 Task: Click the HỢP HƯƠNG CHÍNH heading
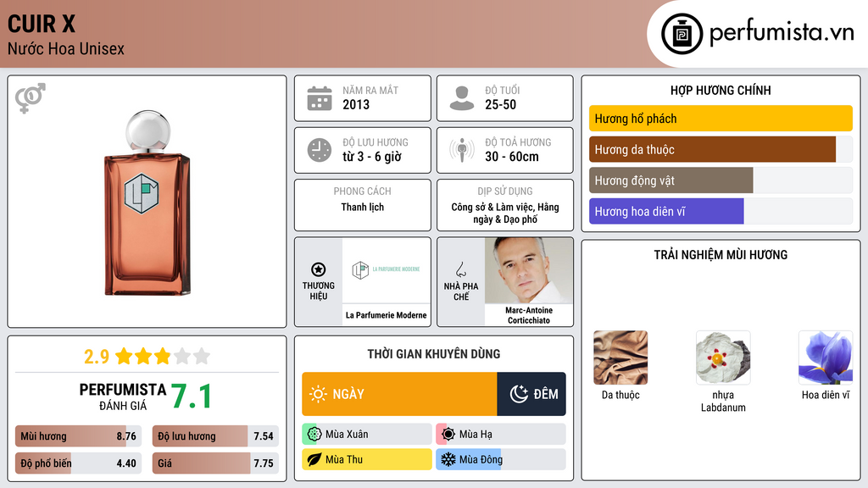[721, 90]
